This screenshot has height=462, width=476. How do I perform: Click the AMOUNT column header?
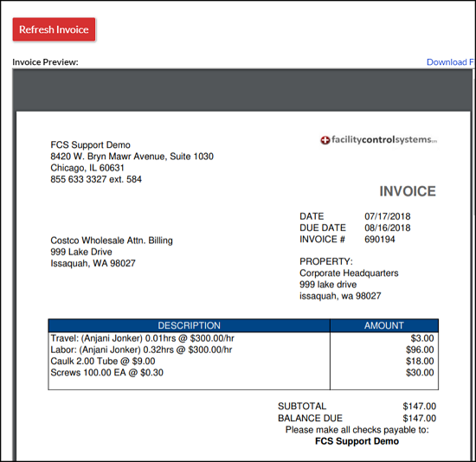click(x=384, y=325)
